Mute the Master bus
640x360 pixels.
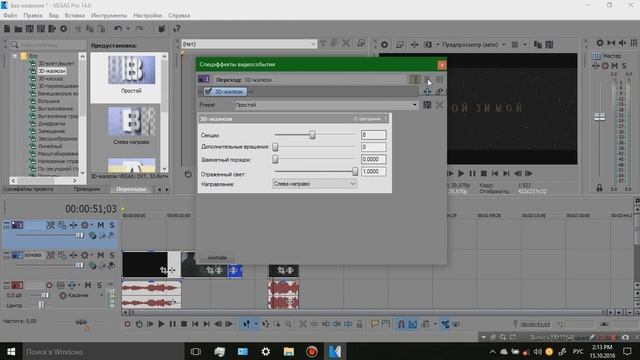[615, 66]
